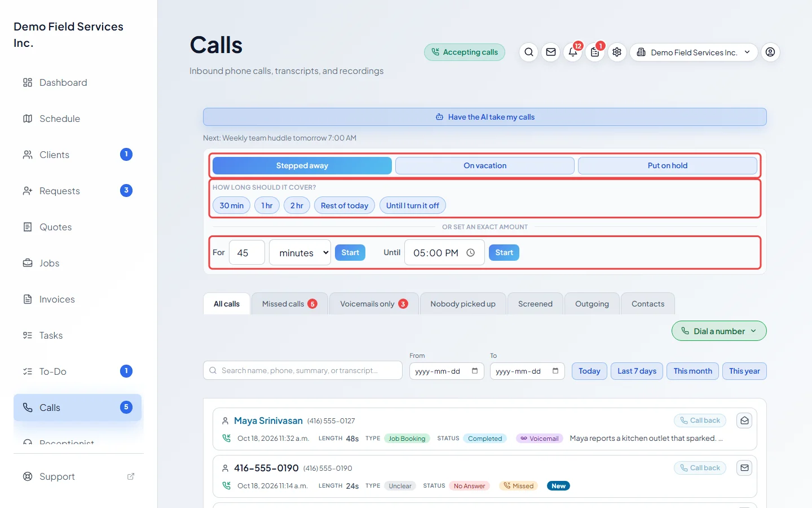This screenshot has height=508, width=812.
Task: Open Invoices in the sidebar
Action: 78,299
